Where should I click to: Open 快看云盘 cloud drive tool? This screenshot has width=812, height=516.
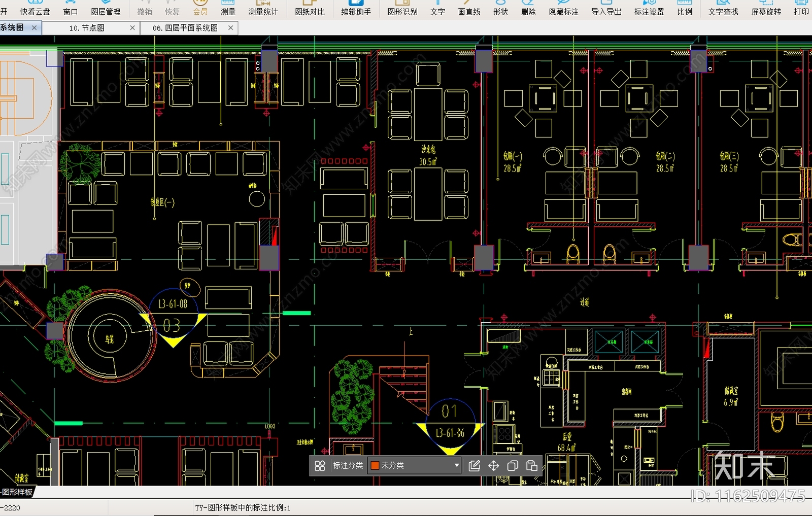tap(35, 8)
